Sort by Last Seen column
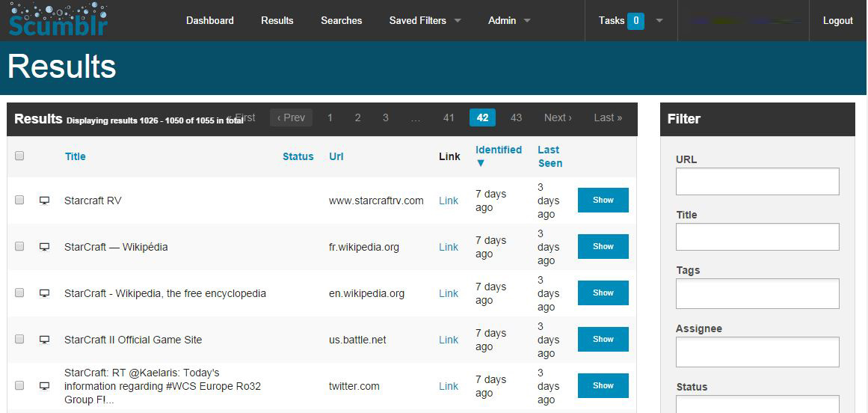Image resolution: width=868 pixels, height=413 pixels. pos(550,156)
